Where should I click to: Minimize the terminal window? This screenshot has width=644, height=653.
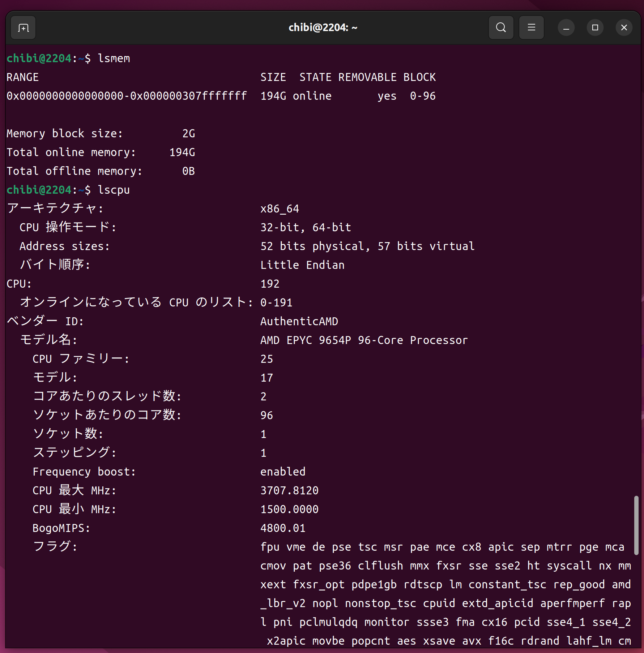[x=566, y=28]
